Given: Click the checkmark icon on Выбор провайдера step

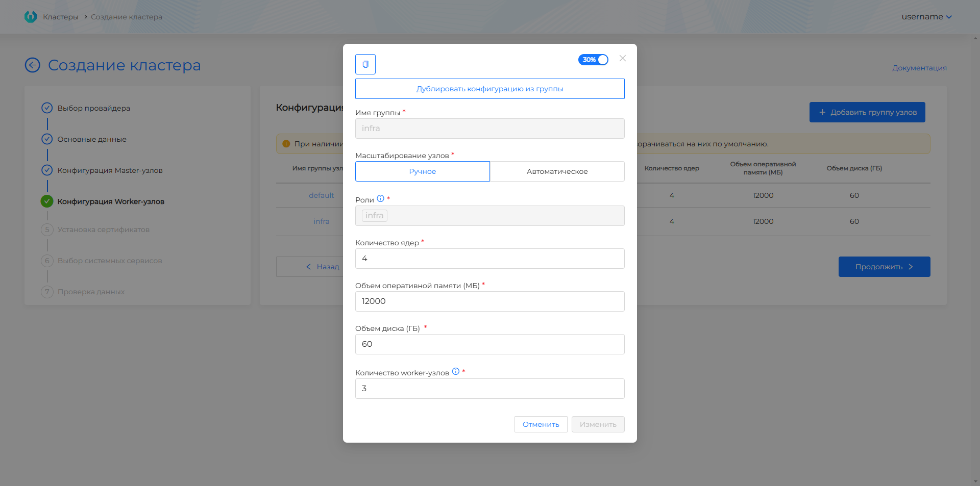Looking at the screenshot, I should [x=46, y=108].
